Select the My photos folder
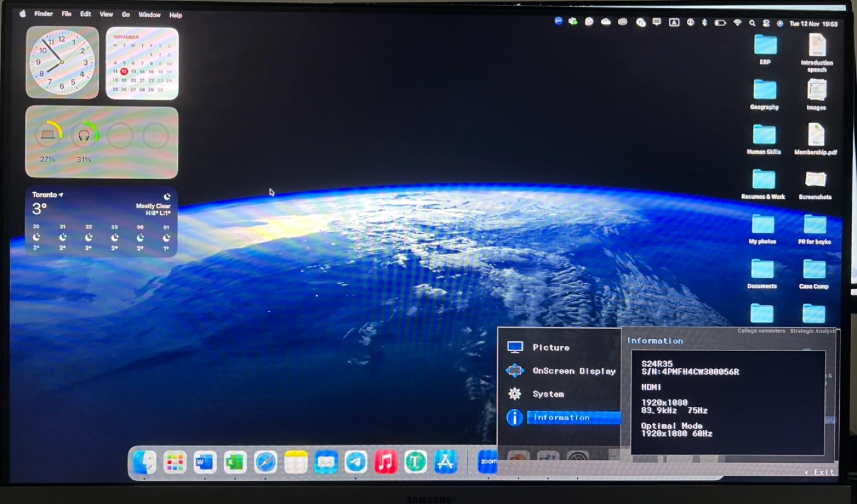This screenshot has height=504, width=857. pyautogui.click(x=763, y=230)
